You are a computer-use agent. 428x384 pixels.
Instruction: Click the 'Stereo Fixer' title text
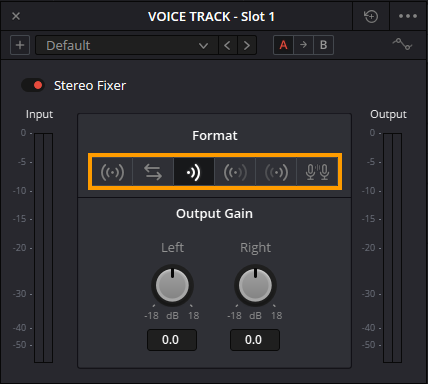(90, 86)
